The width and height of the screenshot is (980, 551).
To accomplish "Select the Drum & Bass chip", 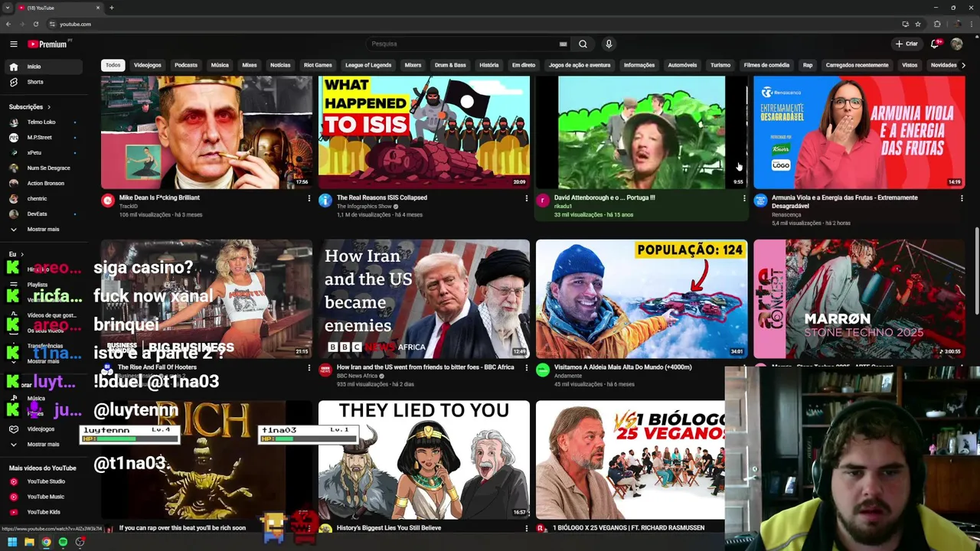I will pyautogui.click(x=450, y=65).
